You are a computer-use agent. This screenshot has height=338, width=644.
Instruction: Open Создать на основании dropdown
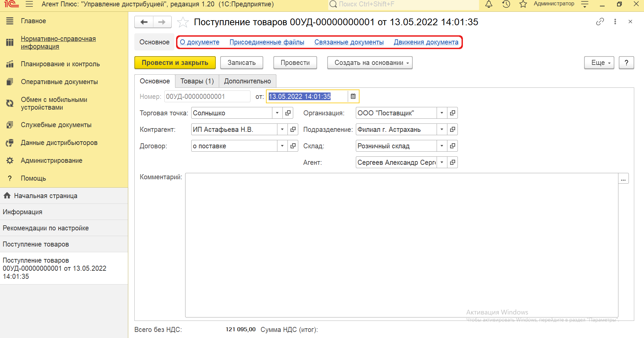[370, 63]
